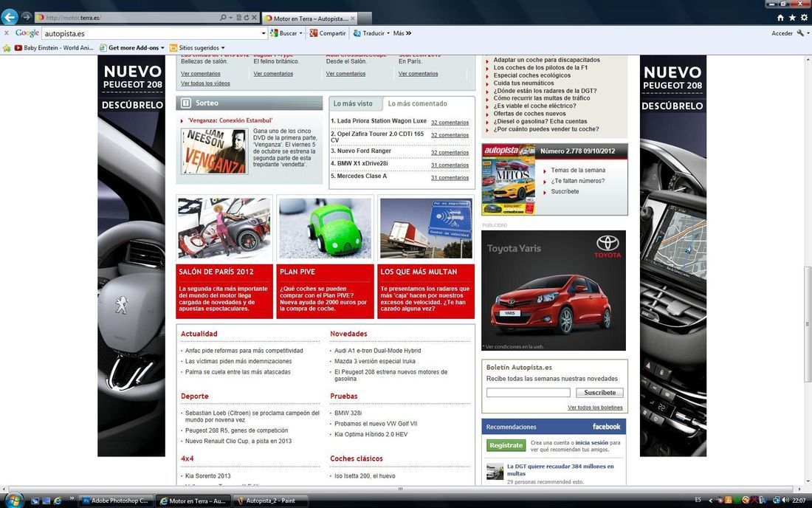
Task: Refresh the page with the reload icon
Action: [247, 18]
